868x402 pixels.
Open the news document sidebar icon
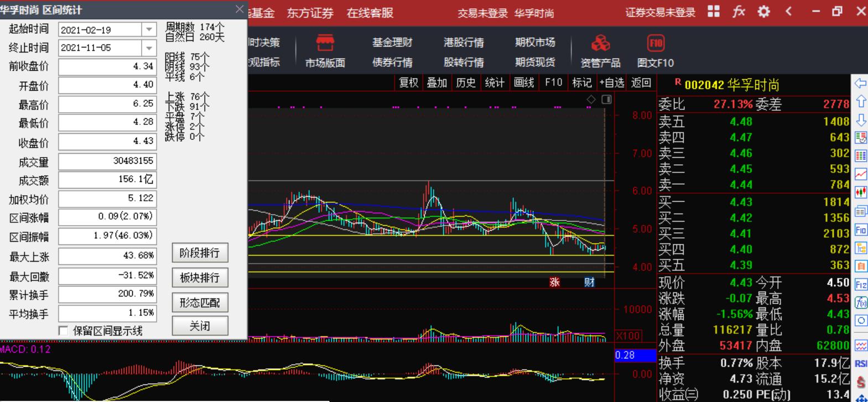point(861,211)
